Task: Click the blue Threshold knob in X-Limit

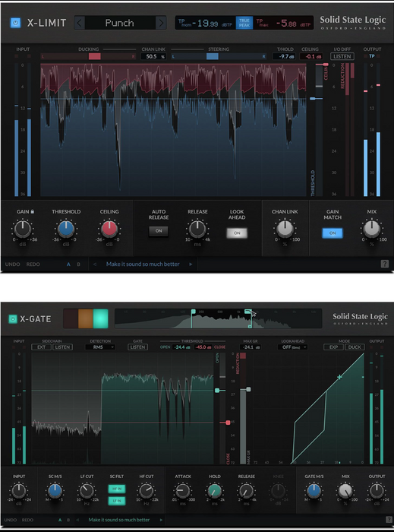Action: [x=66, y=229]
